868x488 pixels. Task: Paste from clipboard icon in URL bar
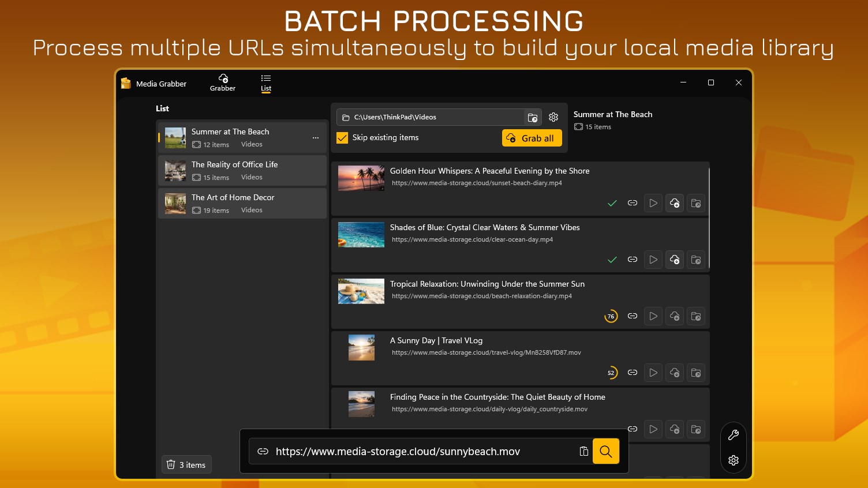point(583,452)
